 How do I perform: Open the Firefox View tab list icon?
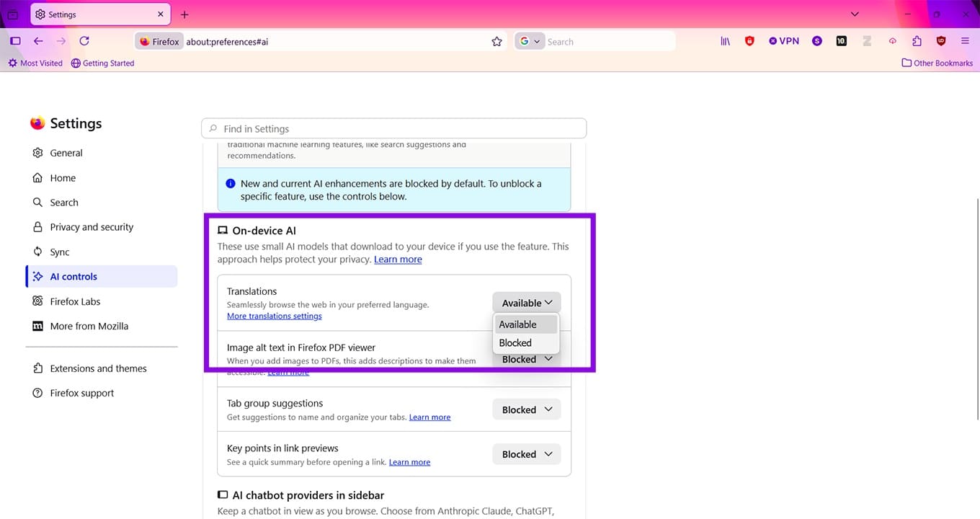point(12,14)
